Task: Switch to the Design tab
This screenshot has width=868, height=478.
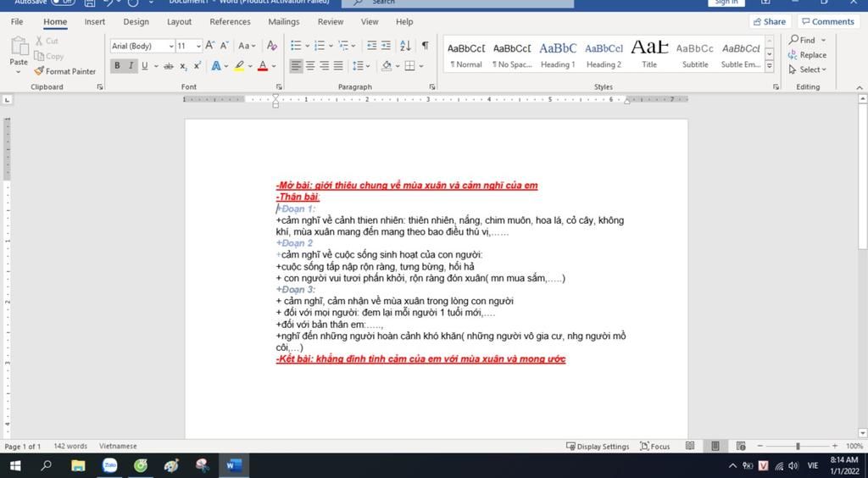Action: 136,21
